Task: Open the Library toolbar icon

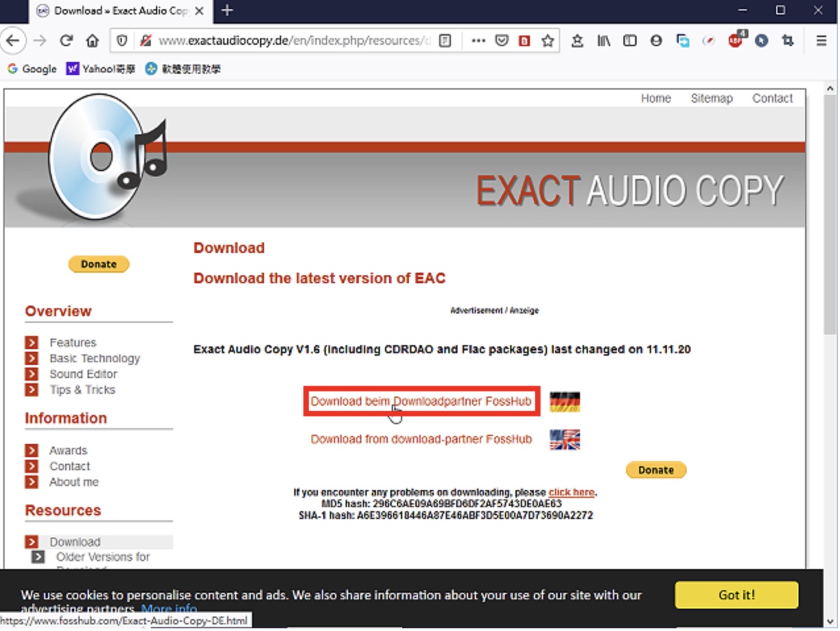Action: [x=604, y=41]
